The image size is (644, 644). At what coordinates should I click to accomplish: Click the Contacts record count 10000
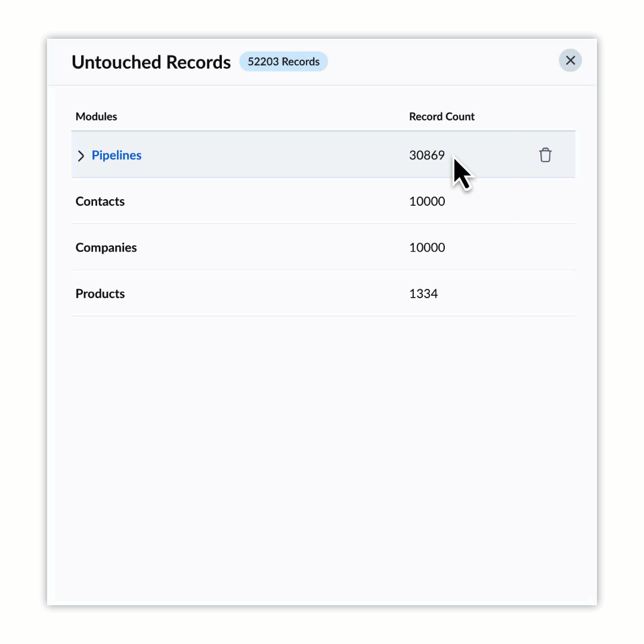[427, 202]
